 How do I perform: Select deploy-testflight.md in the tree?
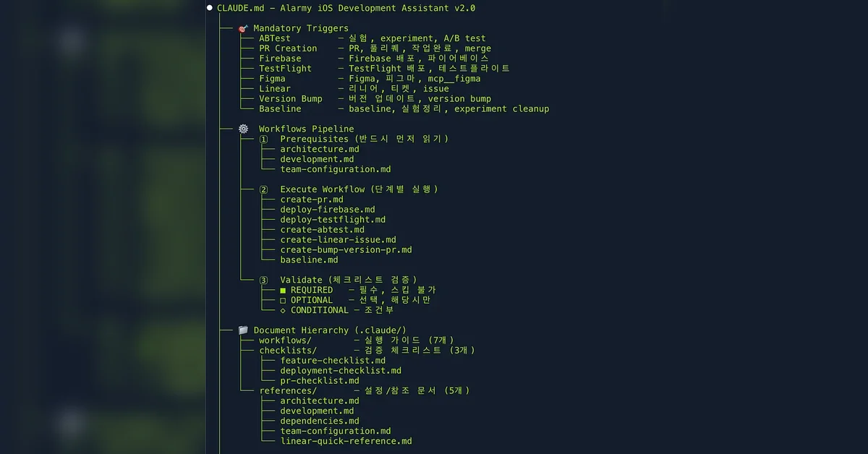click(333, 220)
